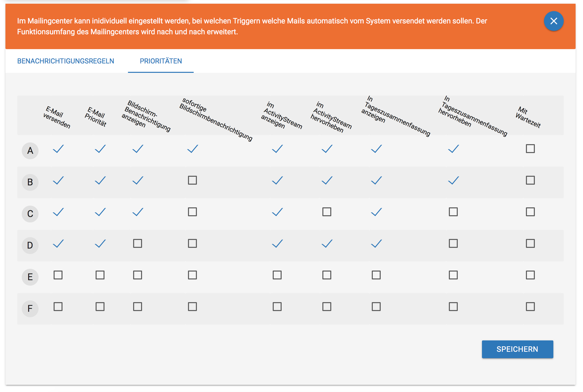Check Tageszusammenfassung hervorheben for priority C
The image size is (583, 392).
pos(453,212)
